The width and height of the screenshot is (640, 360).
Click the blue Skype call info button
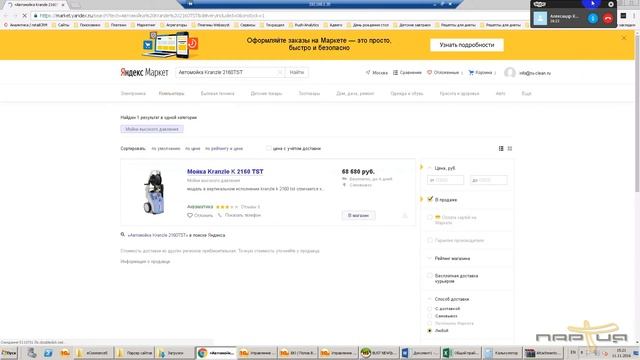point(593,18)
